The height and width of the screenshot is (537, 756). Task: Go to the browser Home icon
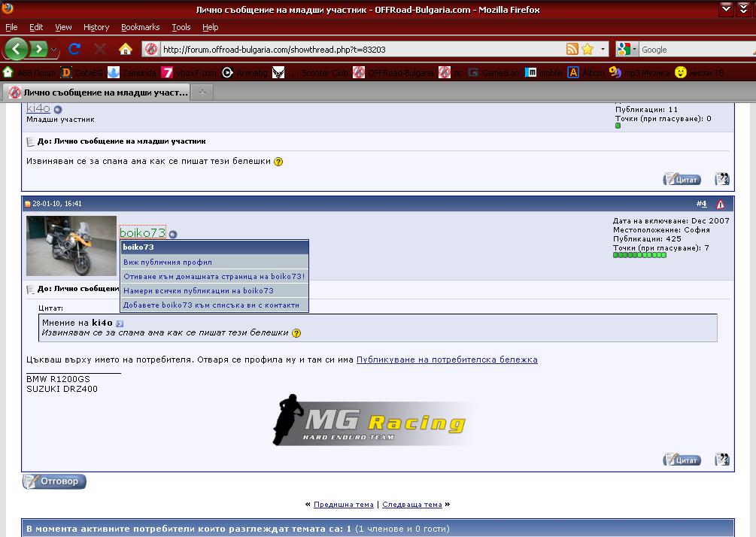[126, 49]
